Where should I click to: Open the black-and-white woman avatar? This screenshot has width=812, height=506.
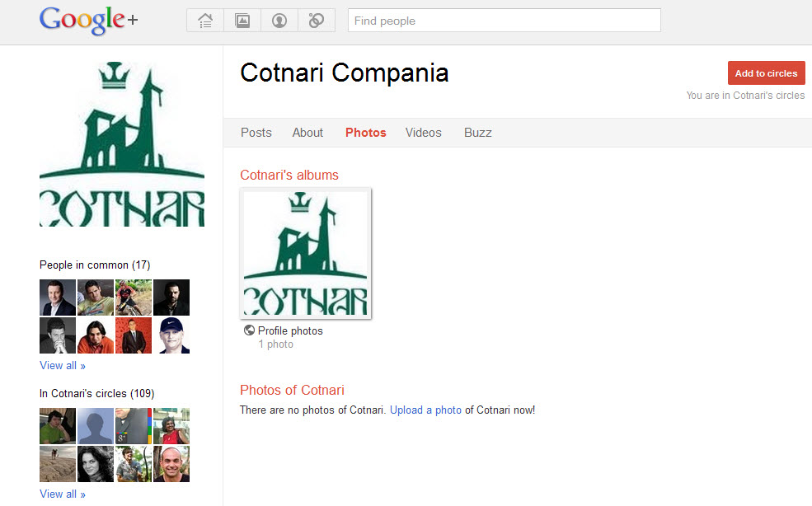[x=96, y=464]
